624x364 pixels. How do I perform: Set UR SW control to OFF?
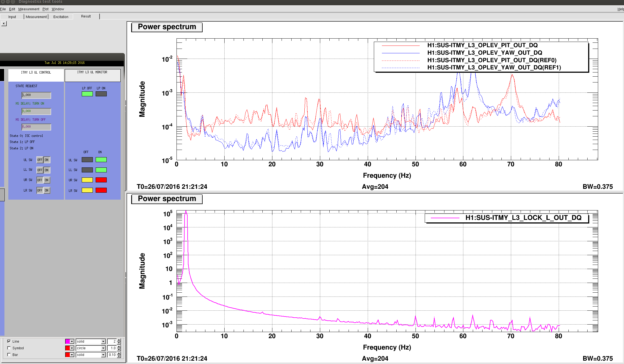[x=40, y=180]
